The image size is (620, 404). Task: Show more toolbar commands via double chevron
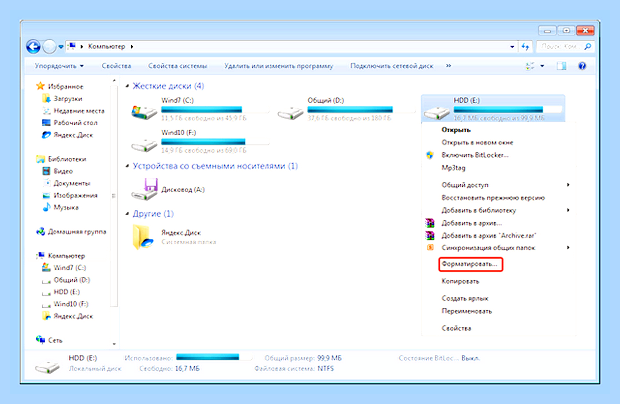click(448, 66)
